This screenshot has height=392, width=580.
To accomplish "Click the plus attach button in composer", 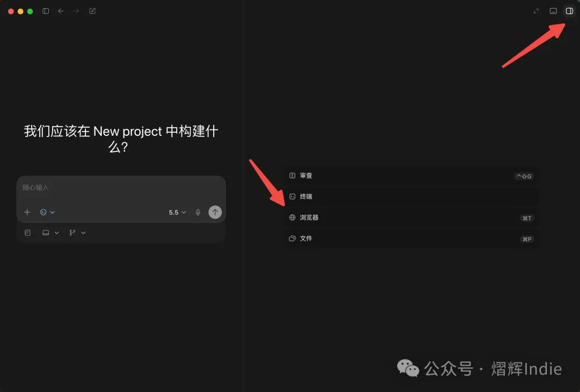I will (x=27, y=212).
